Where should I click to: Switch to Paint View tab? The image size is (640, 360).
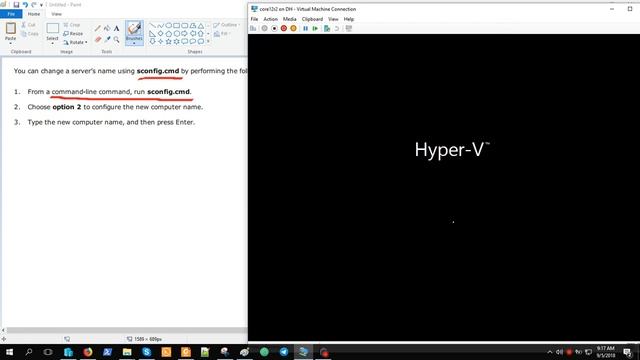[x=56, y=14]
